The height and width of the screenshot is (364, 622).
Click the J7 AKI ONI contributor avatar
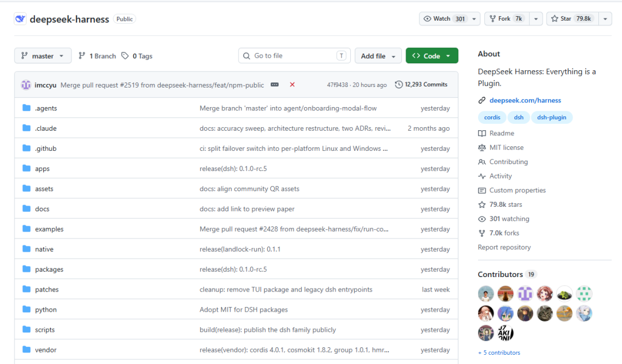pos(506,333)
